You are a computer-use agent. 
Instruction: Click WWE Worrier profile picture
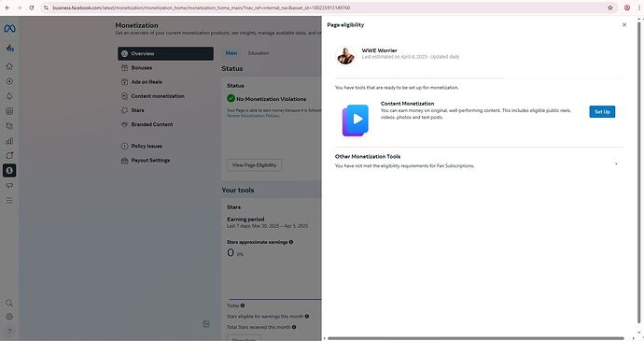pos(345,55)
